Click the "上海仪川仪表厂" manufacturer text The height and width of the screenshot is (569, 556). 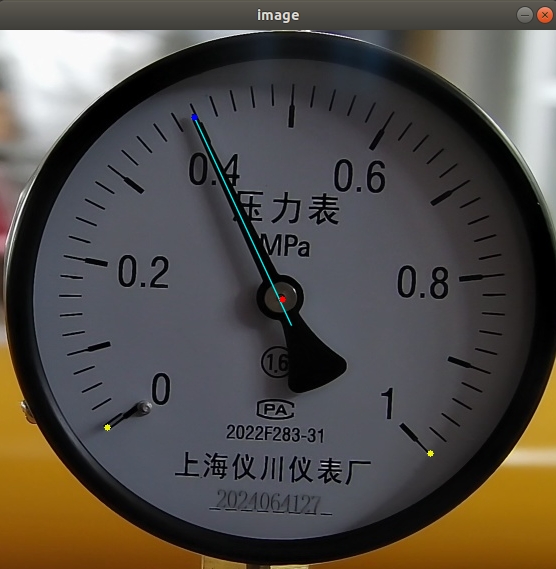273,468
